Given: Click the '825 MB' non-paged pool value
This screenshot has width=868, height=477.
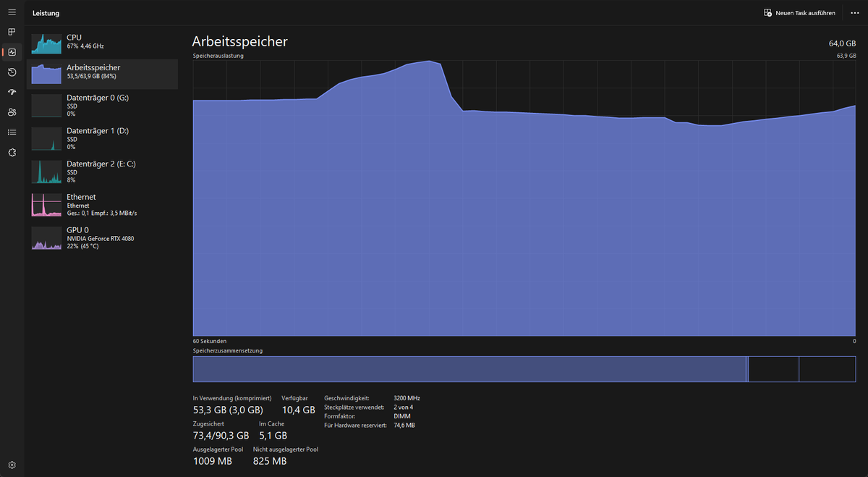Looking at the screenshot, I should [270, 461].
